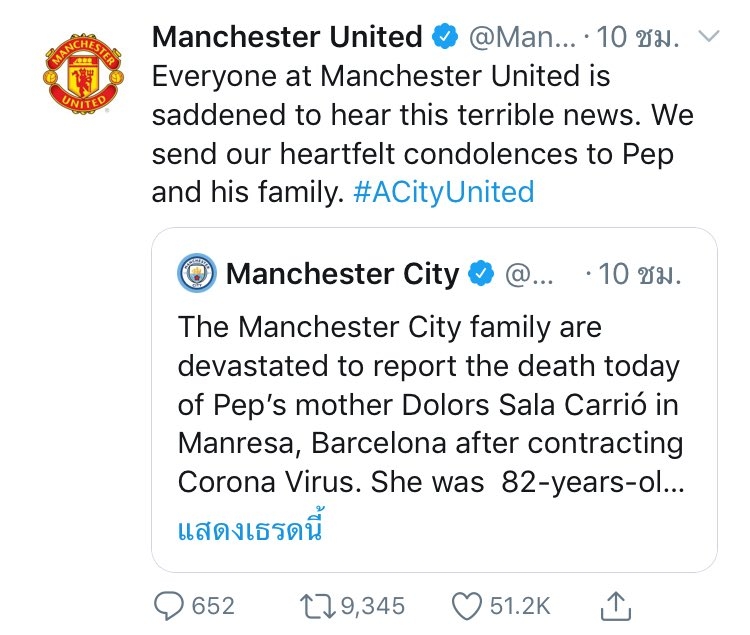Image resolution: width=750 pixels, height=635 pixels.
Task: Open the Manchester United profile name
Action: tap(287, 38)
